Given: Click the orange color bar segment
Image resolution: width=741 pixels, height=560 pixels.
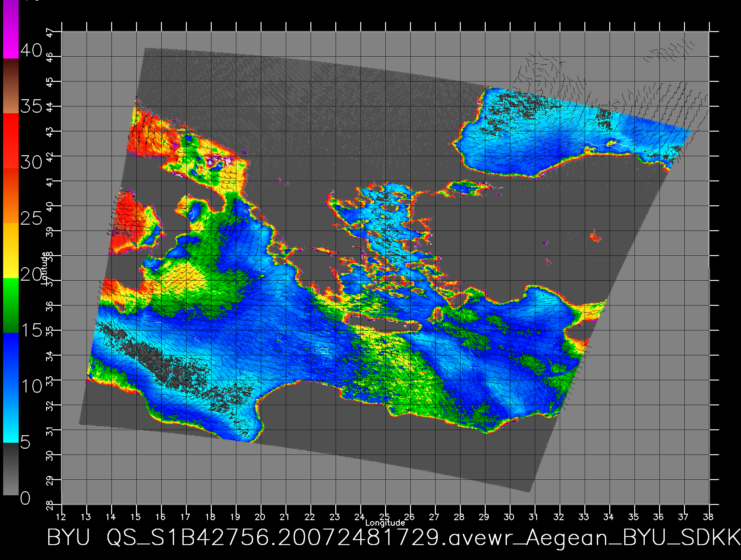Looking at the screenshot, I should (x=11, y=196).
